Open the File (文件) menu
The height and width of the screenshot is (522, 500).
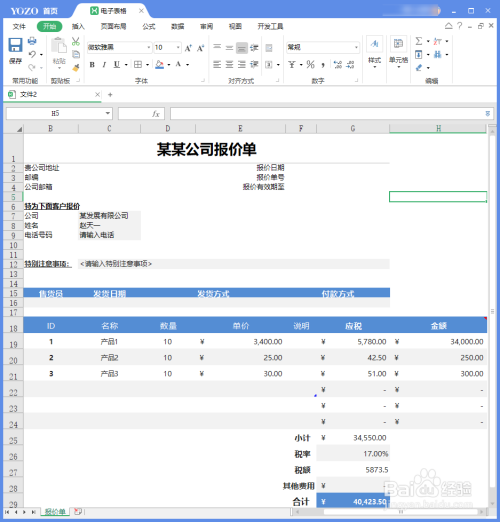(19, 26)
